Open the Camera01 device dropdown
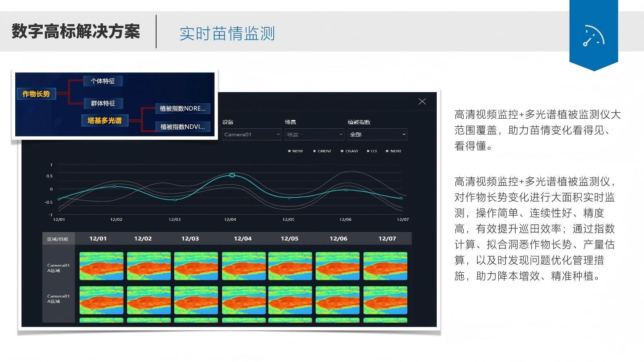 point(252,134)
